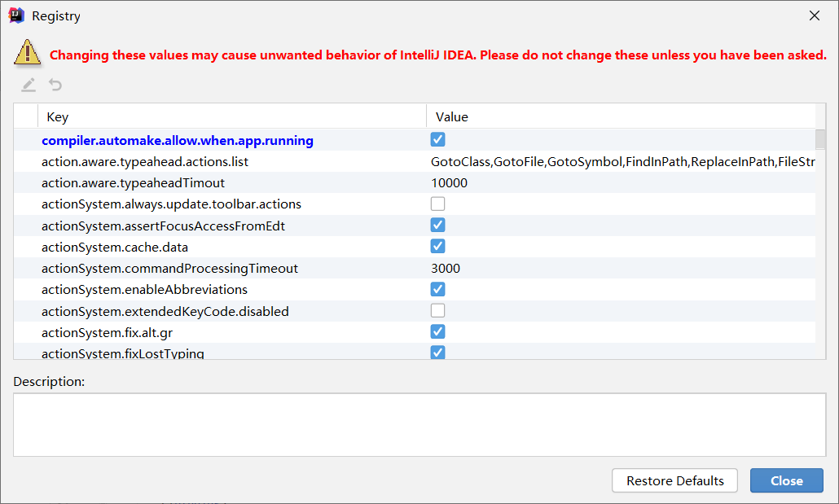Select the action.aware.typeaheadTimout key
The image size is (839, 504).
134,183
